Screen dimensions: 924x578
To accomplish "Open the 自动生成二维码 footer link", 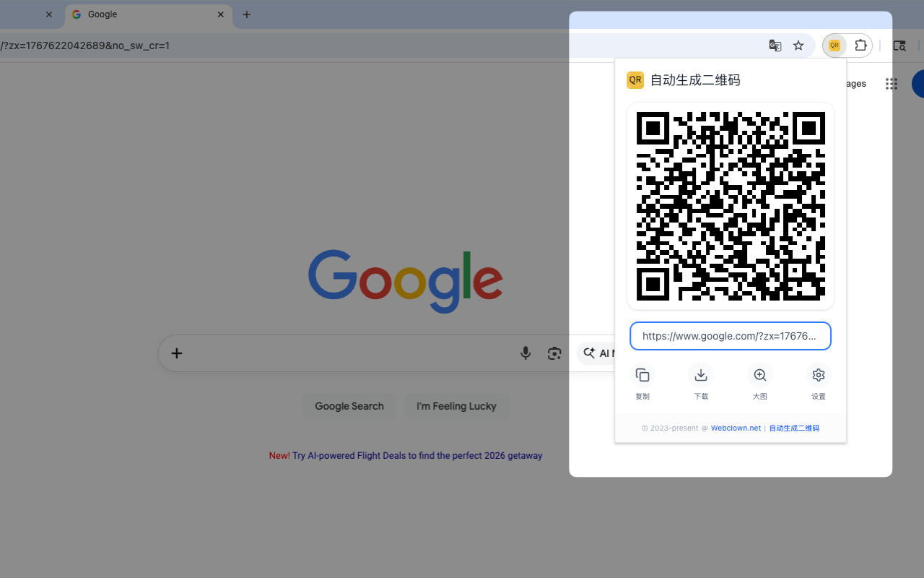I will pyautogui.click(x=794, y=428).
